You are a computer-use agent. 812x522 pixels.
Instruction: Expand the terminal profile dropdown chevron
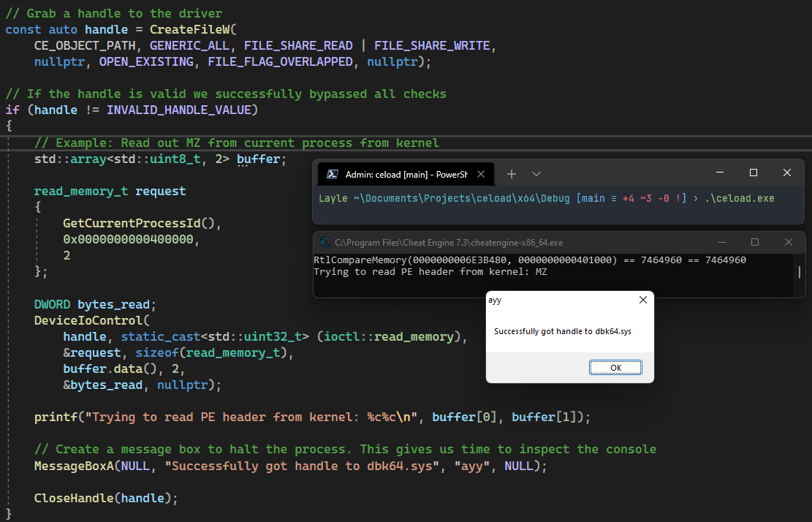click(x=536, y=174)
